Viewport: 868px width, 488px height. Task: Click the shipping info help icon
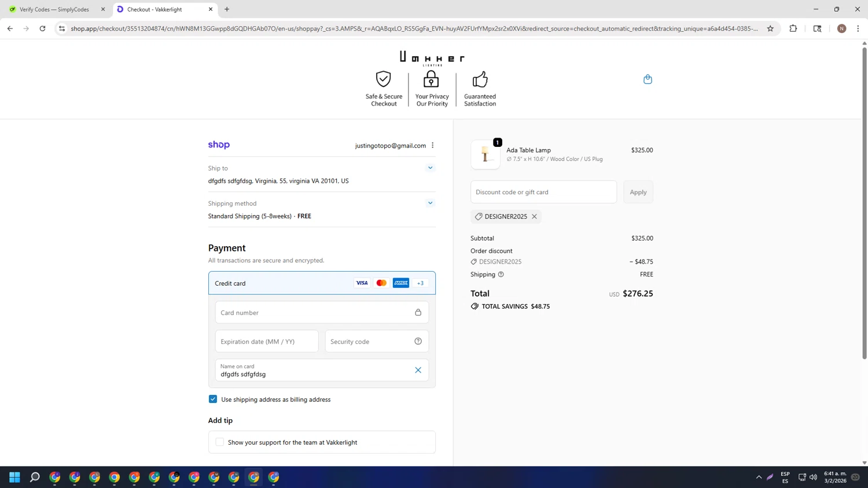[x=501, y=274]
